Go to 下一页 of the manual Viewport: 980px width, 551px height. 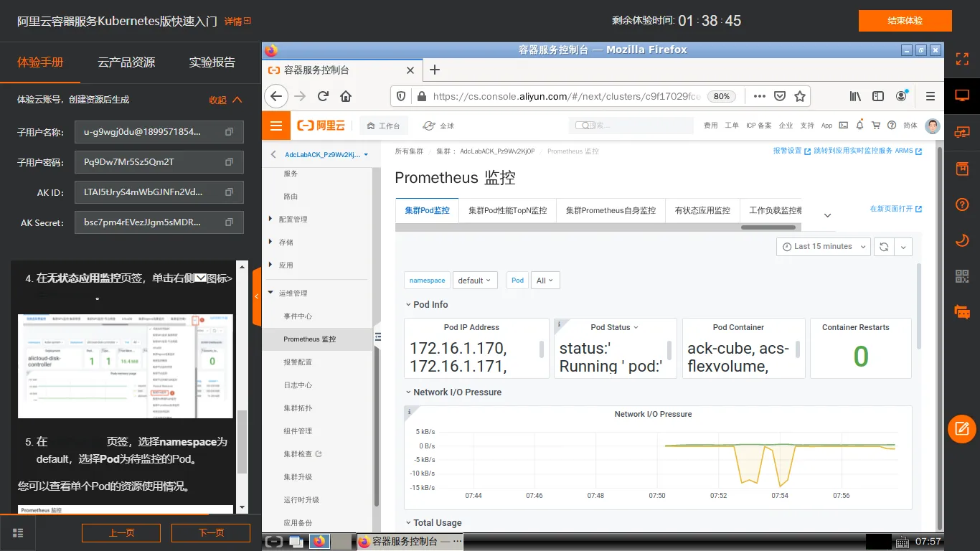pyautogui.click(x=211, y=532)
